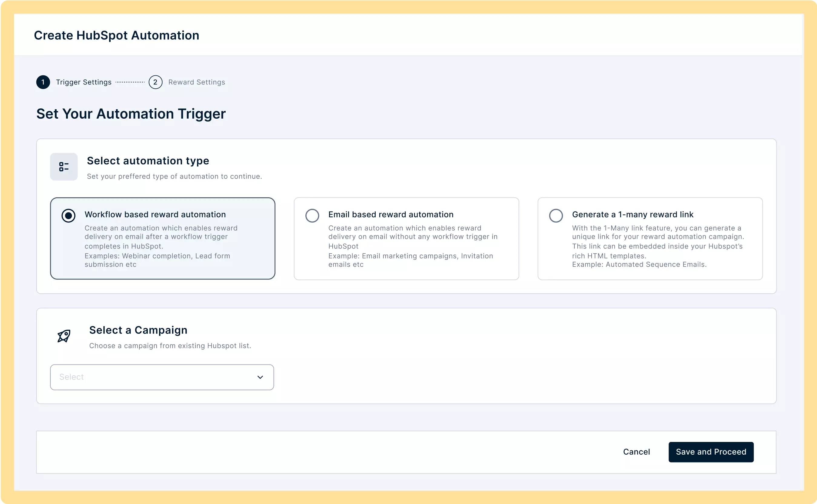The width and height of the screenshot is (817, 504).
Task: Expand the campaign dropdown chevron
Action: (260, 377)
